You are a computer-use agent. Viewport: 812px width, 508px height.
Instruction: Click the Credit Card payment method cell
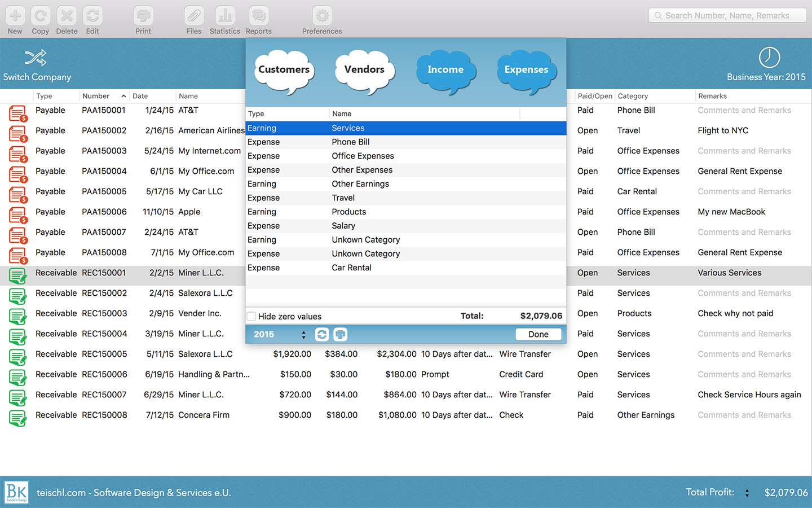click(521, 374)
